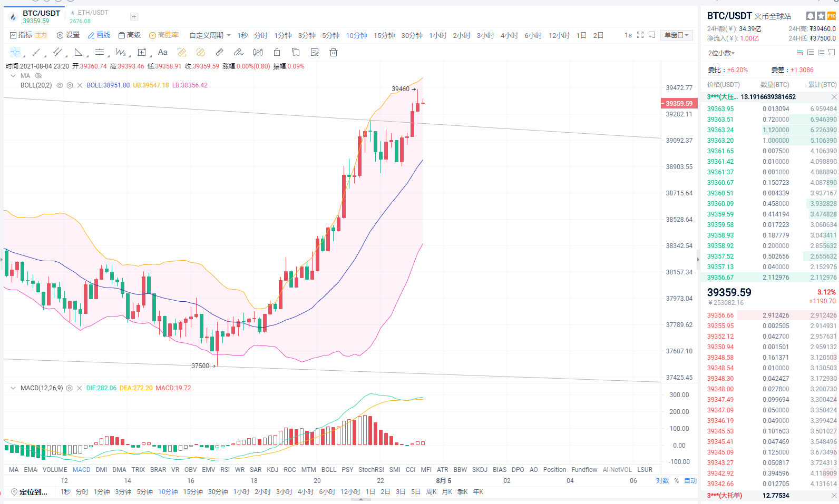Add a new symbol tab with plus
839x504 pixels.
pos(134,17)
